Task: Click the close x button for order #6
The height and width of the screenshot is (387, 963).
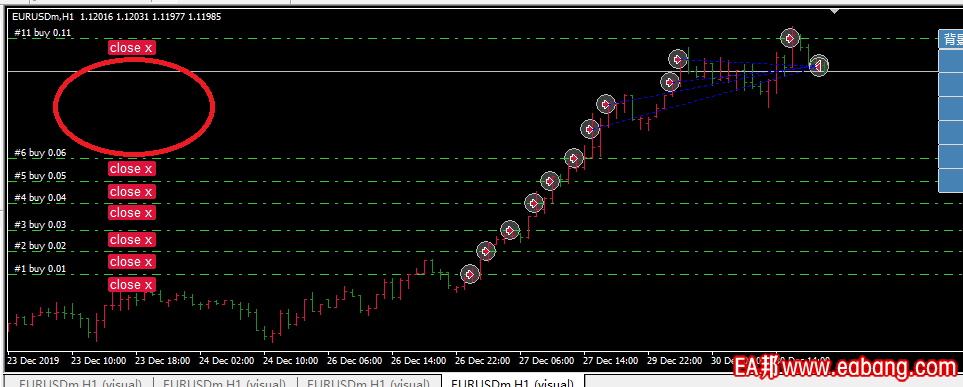Action: pos(131,168)
